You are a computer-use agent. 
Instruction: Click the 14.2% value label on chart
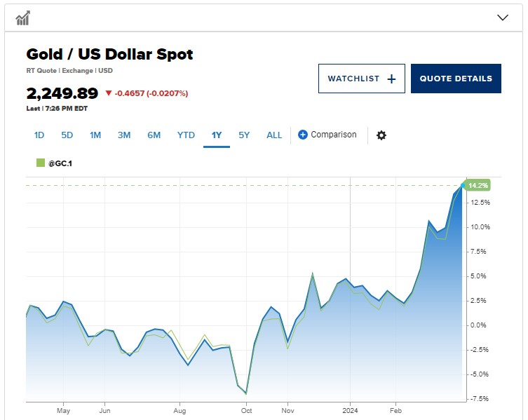click(x=479, y=186)
